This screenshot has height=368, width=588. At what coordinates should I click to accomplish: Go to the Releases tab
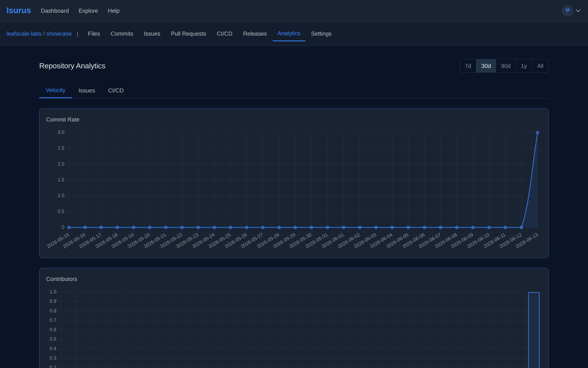(x=255, y=34)
